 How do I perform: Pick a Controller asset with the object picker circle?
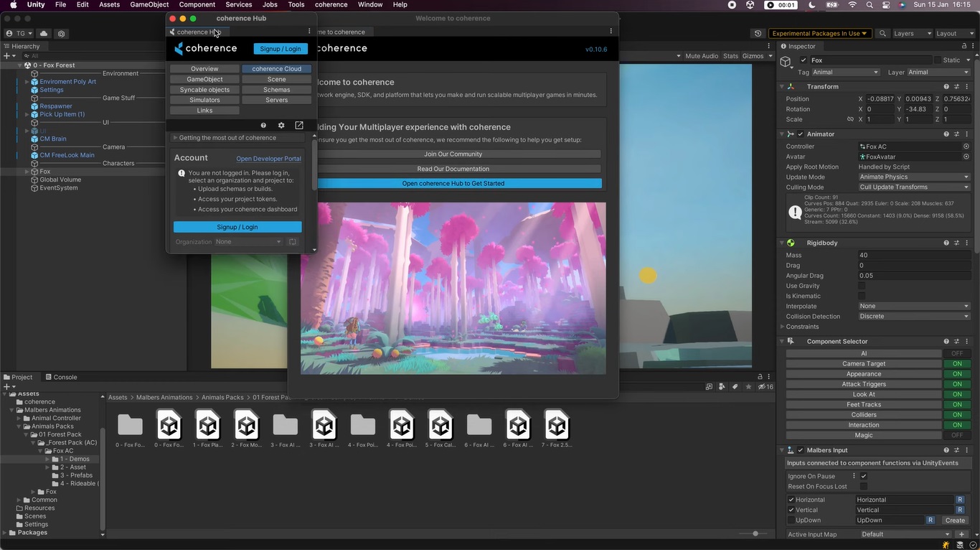coord(966,146)
